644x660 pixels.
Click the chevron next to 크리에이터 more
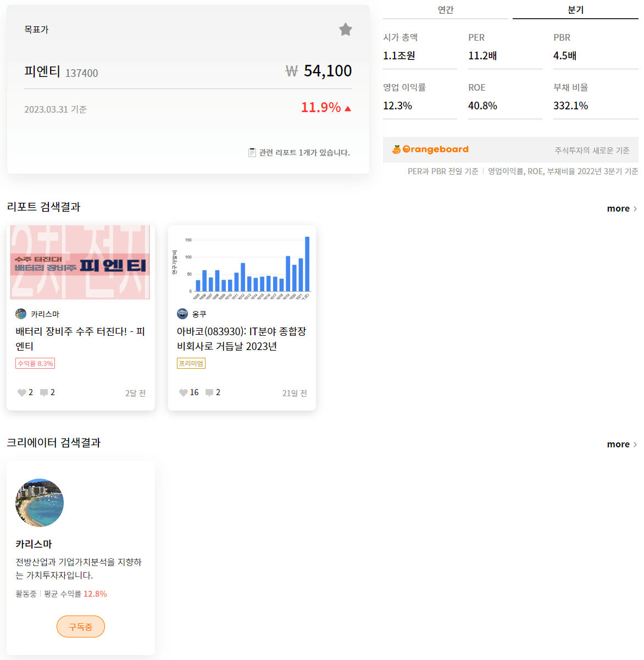pyautogui.click(x=635, y=445)
